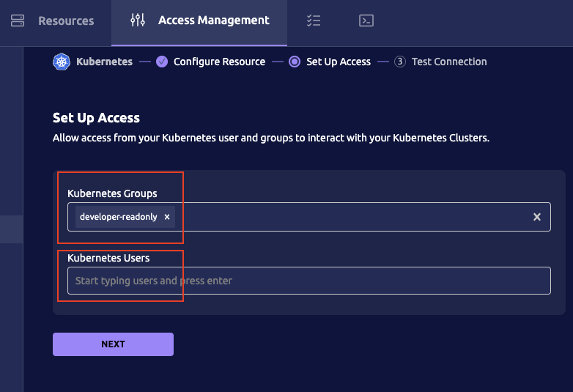Jump to the Test Connection step
The height and width of the screenshot is (392, 573).
449,62
